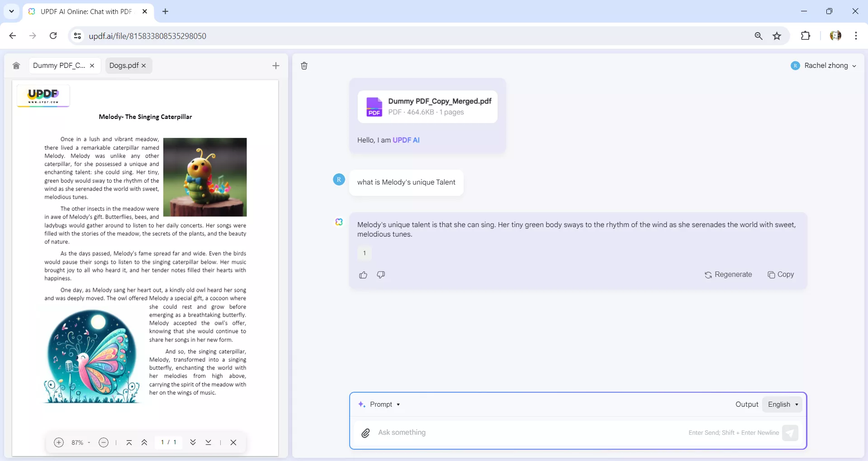Select the Dummy PDF_C tab
This screenshot has width=868, height=461.
click(x=59, y=65)
